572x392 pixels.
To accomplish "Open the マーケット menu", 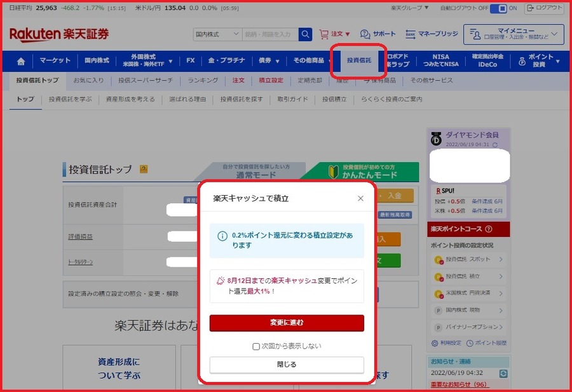I will (55, 60).
